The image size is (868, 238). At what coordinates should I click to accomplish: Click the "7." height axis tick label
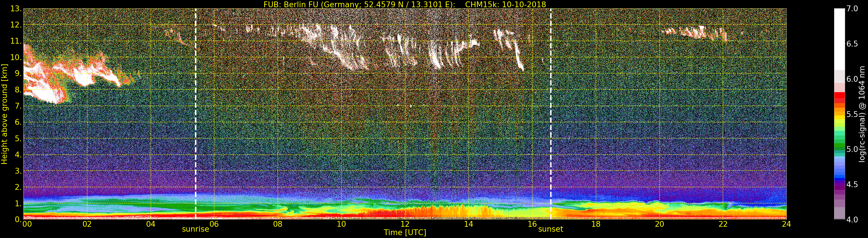18,106
